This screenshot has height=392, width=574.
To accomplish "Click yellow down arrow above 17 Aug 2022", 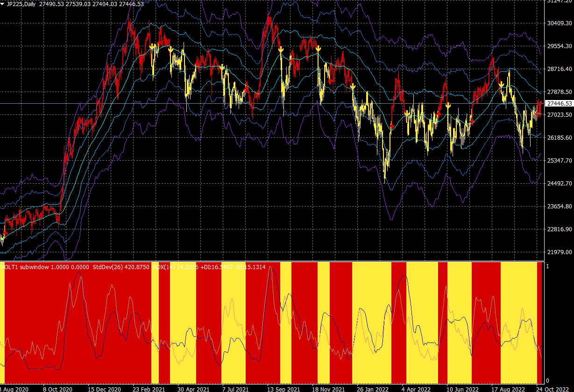I will pyautogui.click(x=501, y=84).
